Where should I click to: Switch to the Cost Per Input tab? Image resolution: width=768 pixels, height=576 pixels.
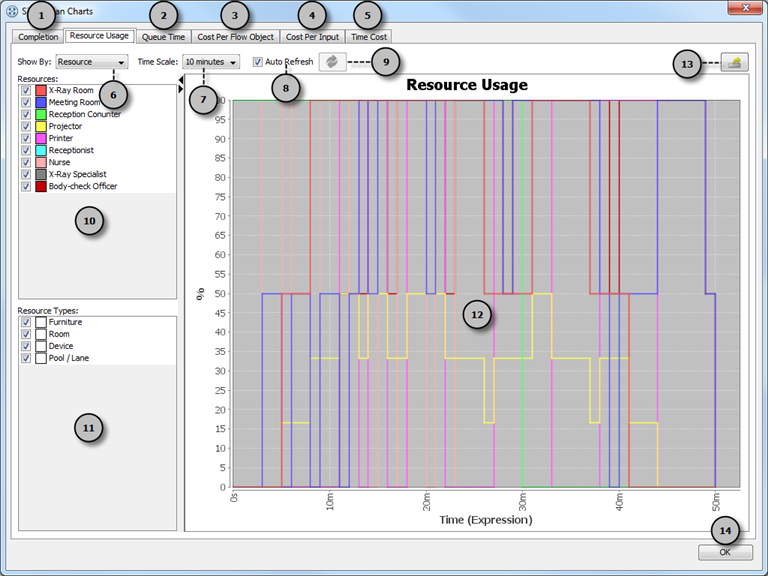[x=312, y=37]
